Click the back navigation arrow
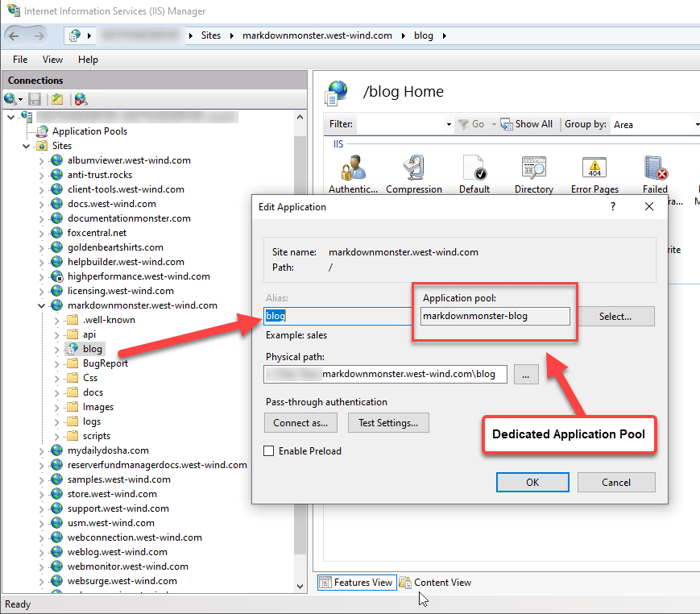This screenshot has width=700, height=614. [x=14, y=35]
